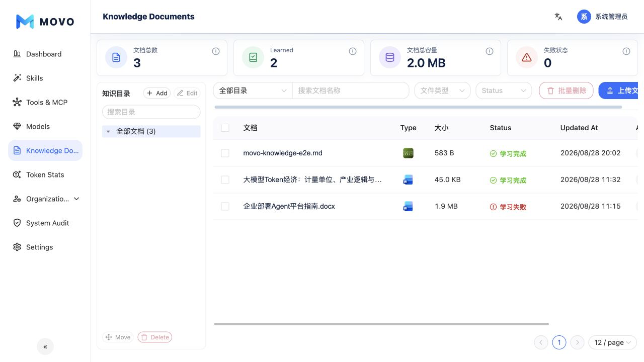
Task: Click Add directory button
Action: coord(157,93)
